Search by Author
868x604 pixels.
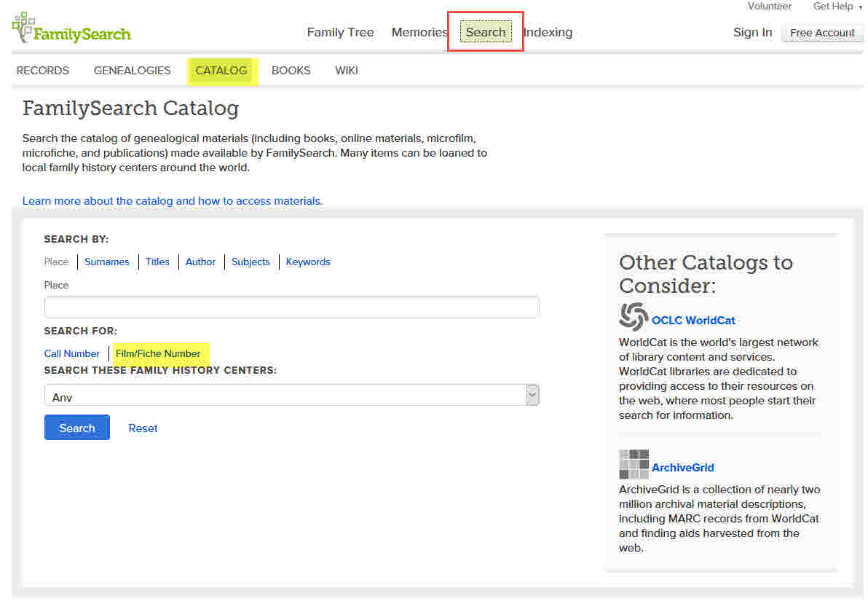coord(200,262)
